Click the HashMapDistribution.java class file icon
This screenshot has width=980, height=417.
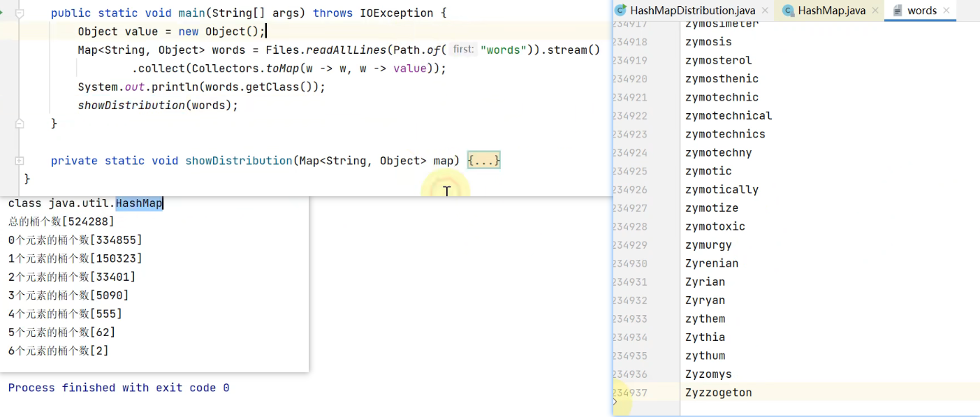pos(620,10)
